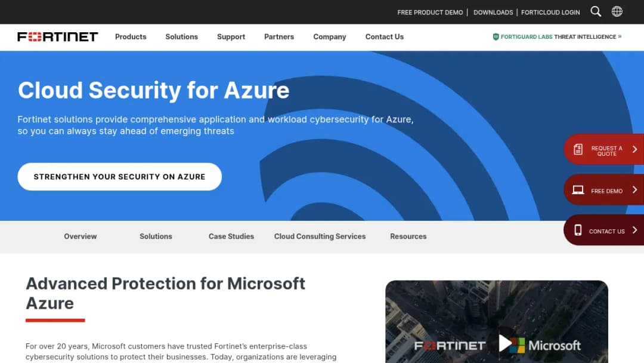
Task: Click the Free Demo laptop icon
Action: coord(578,190)
